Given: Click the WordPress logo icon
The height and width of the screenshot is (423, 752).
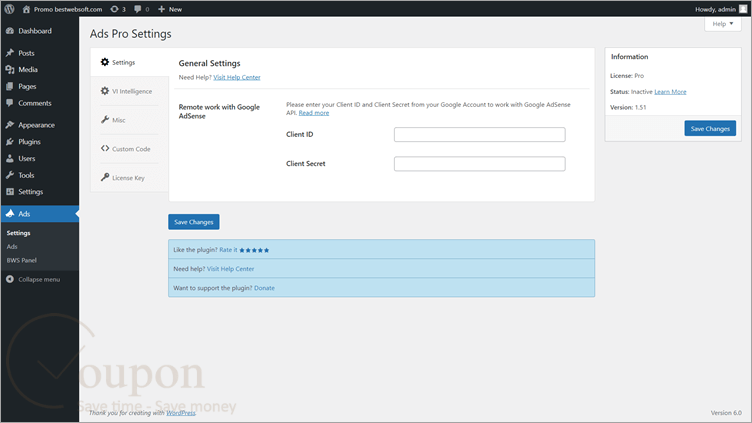Looking at the screenshot, I should (10, 9).
